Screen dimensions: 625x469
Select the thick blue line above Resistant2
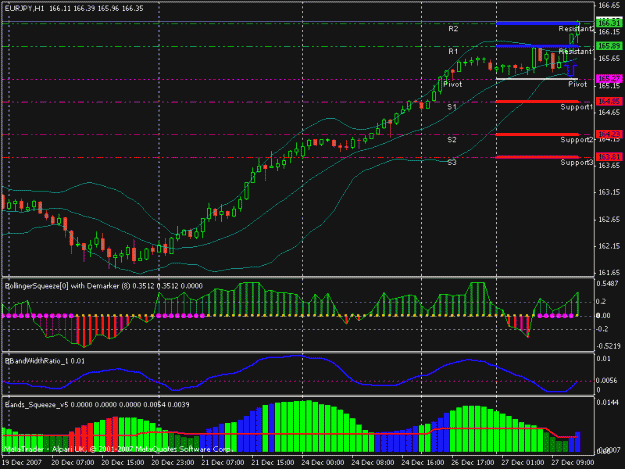pyautogui.click(x=537, y=24)
